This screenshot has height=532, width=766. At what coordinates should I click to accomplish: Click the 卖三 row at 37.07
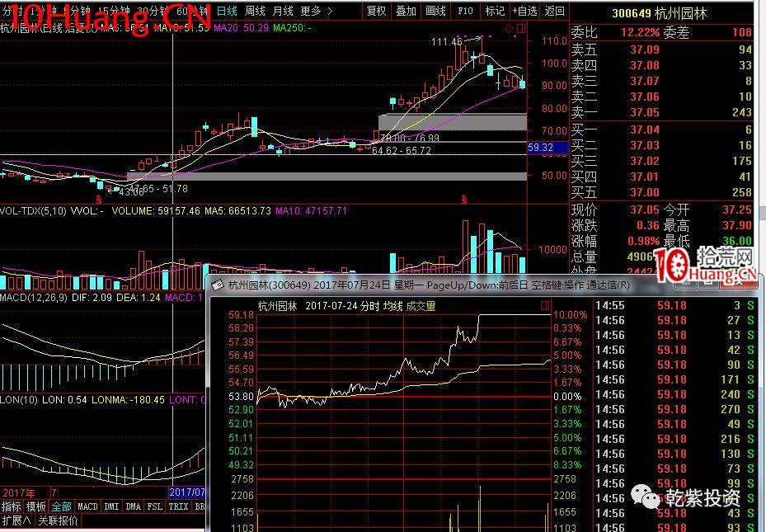(x=661, y=81)
